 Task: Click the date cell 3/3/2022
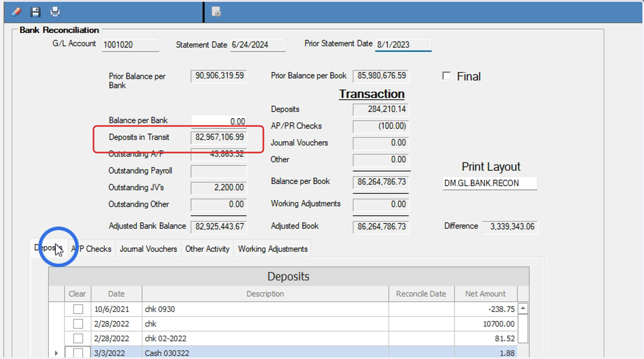[116, 353]
